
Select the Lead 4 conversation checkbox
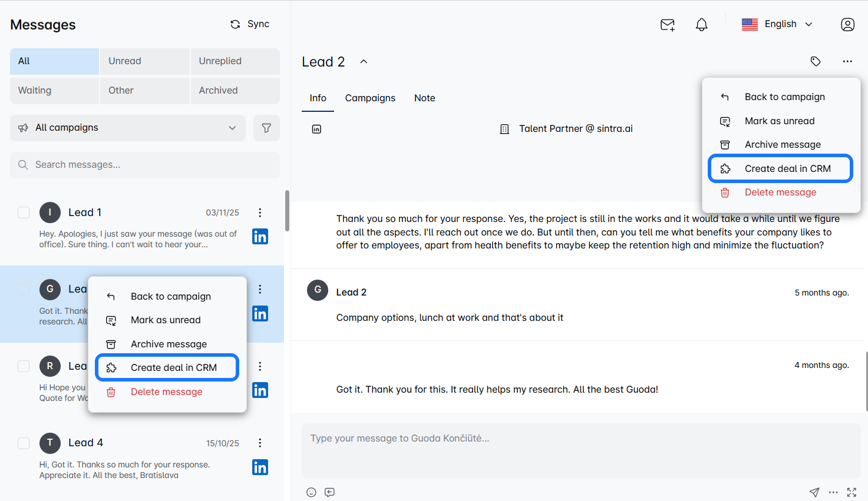coord(24,443)
